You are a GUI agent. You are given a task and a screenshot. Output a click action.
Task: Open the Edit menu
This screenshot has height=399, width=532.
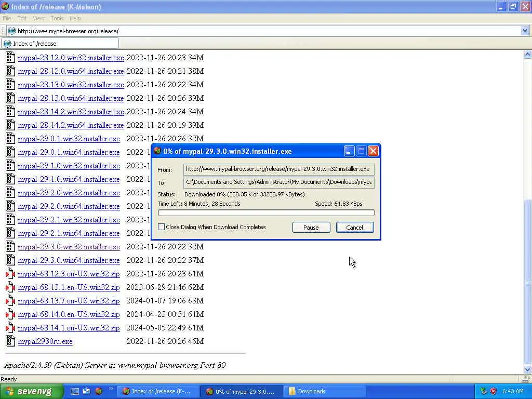click(x=22, y=18)
